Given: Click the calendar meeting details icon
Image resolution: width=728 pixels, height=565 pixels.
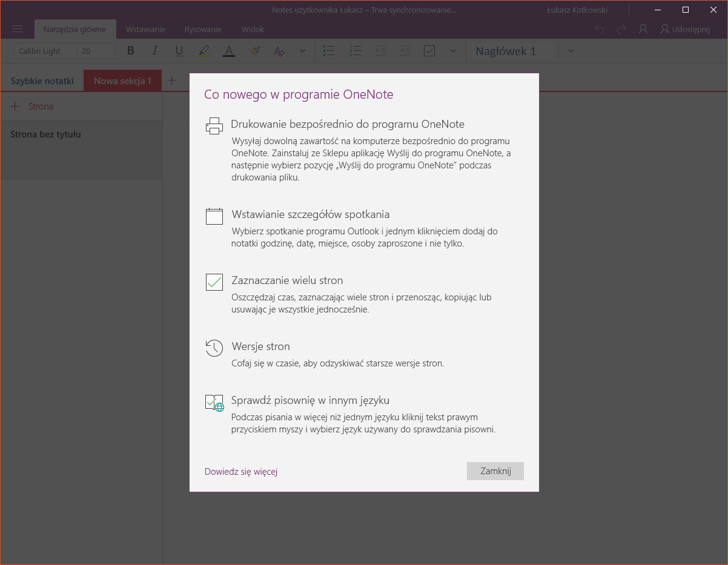Looking at the screenshot, I should [x=214, y=216].
